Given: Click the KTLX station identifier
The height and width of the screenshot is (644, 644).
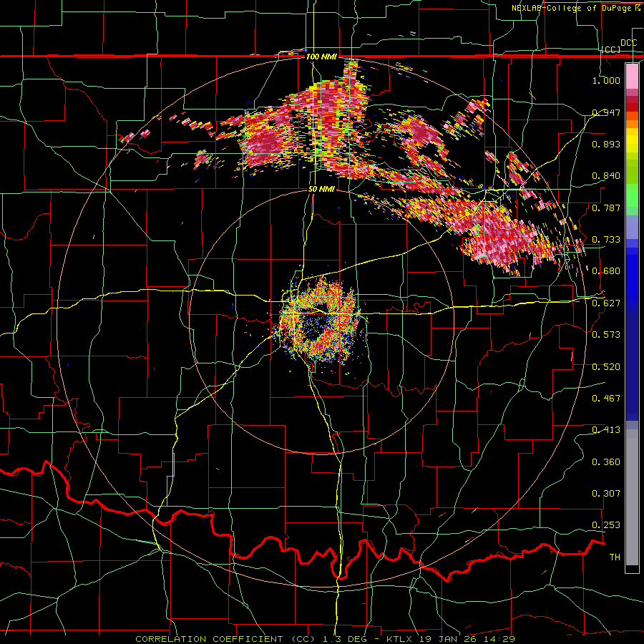Looking at the screenshot, I should (399, 639).
